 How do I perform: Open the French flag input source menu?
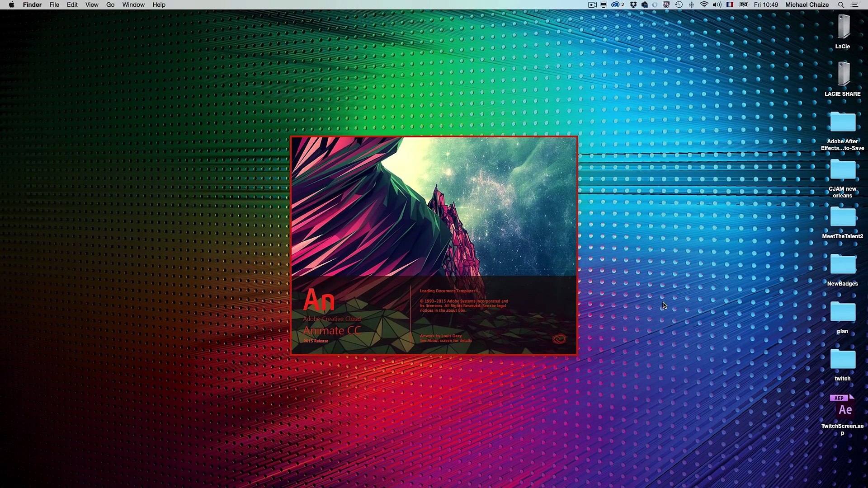(x=730, y=5)
